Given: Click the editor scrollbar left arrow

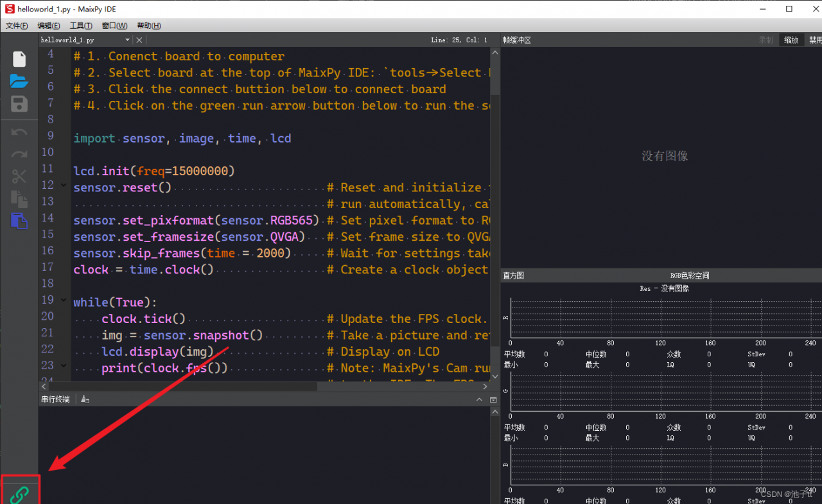Looking at the screenshot, I should 43,387.
